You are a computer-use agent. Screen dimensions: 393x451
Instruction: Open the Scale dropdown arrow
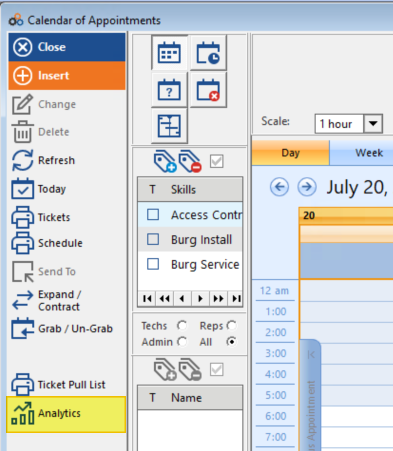tap(373, 124)
